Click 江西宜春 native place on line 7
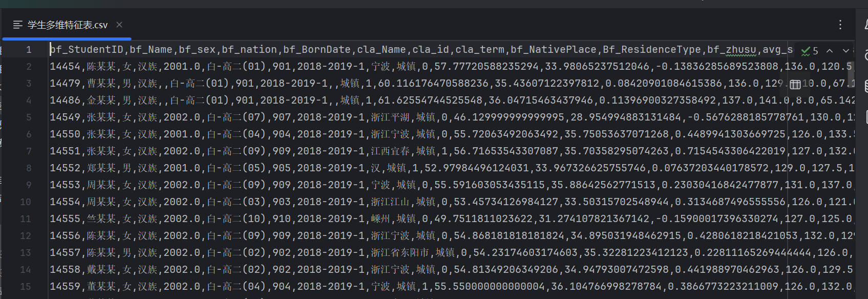 pos(391,151)
